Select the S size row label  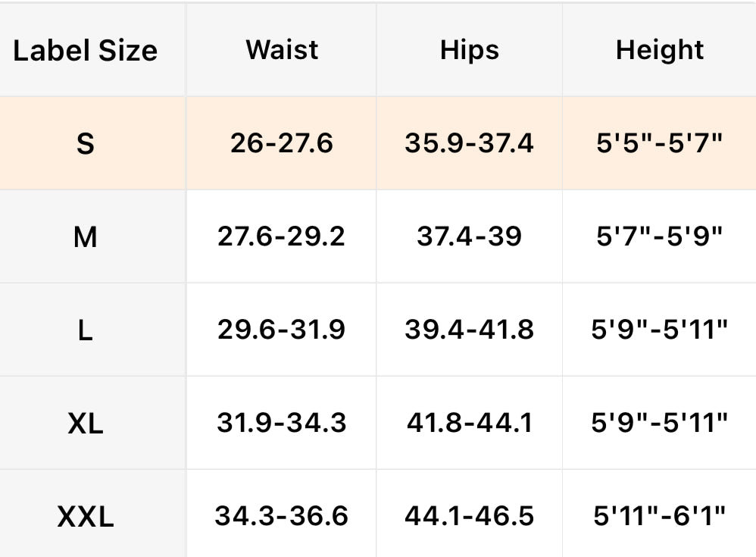click(x=86, y=143)
